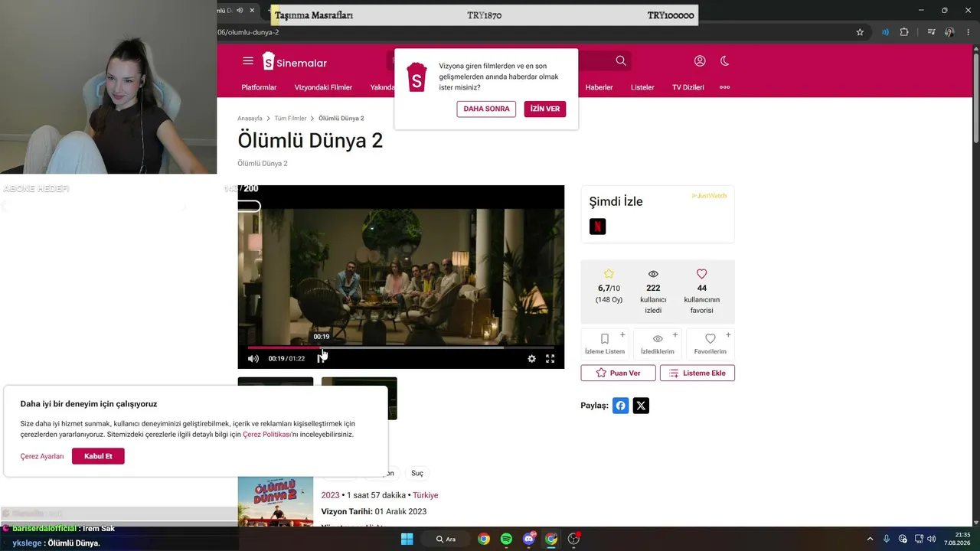
Task: Open the Çerez Politikası link
Action: point(267,435)
